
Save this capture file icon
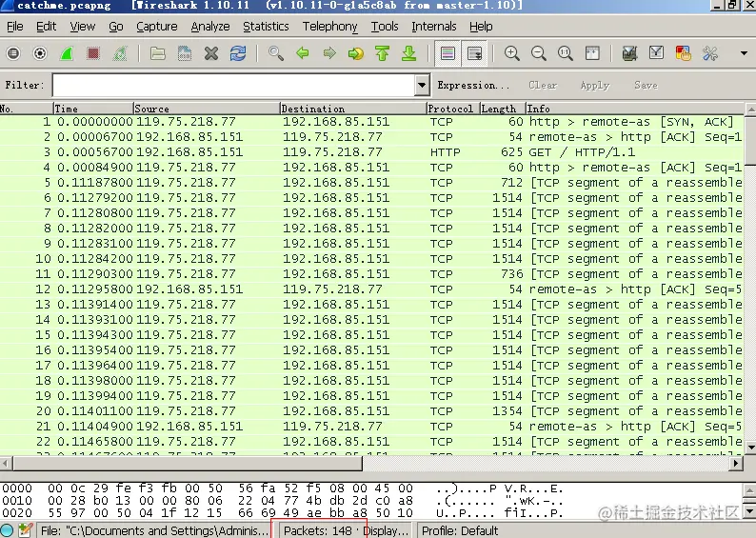coord(184,53)
